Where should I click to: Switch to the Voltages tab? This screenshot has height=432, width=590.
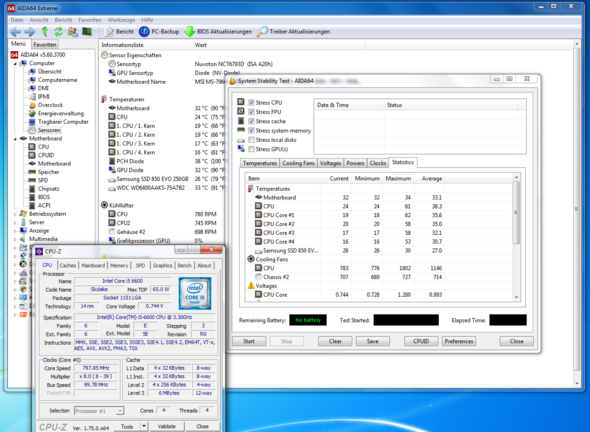coord(330,163)
